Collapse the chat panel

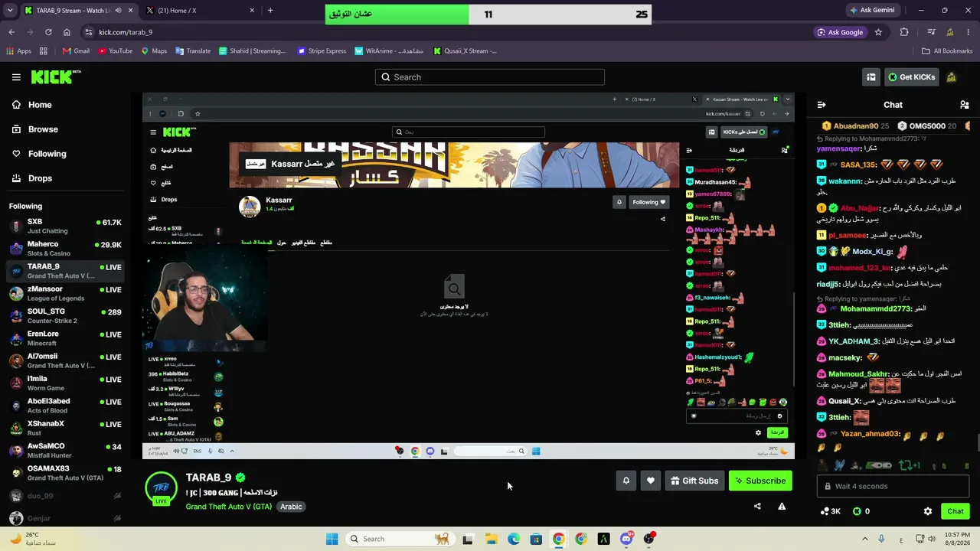click(822, 105)
